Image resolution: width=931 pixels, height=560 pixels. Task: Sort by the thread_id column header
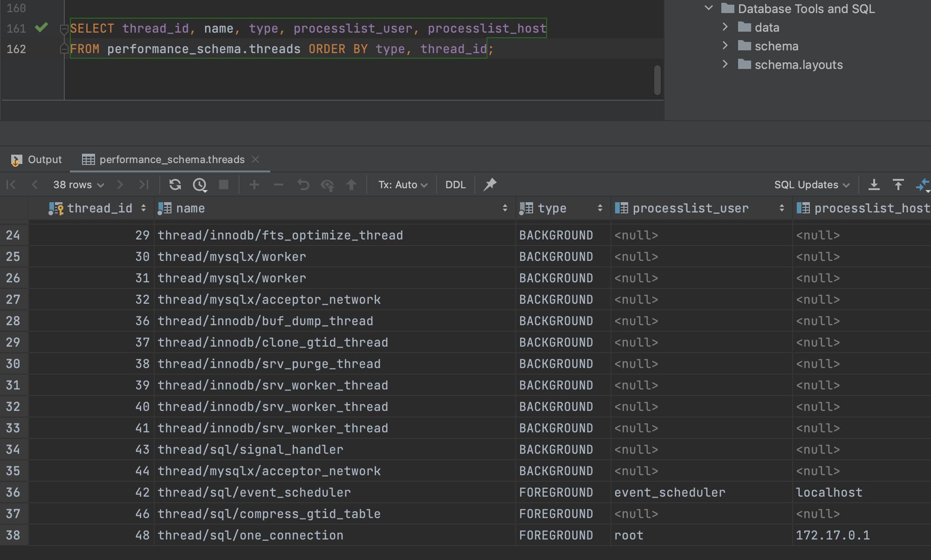click(x=100, y=208)
